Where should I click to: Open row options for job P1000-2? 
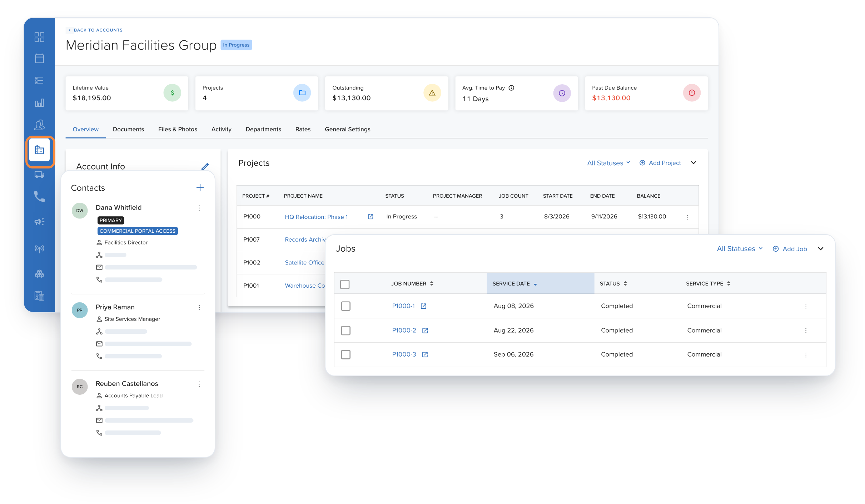[806, 331]
